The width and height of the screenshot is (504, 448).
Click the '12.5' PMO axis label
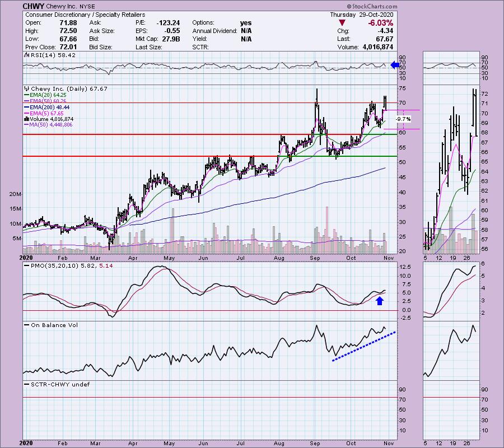click(x=405, y=267)
